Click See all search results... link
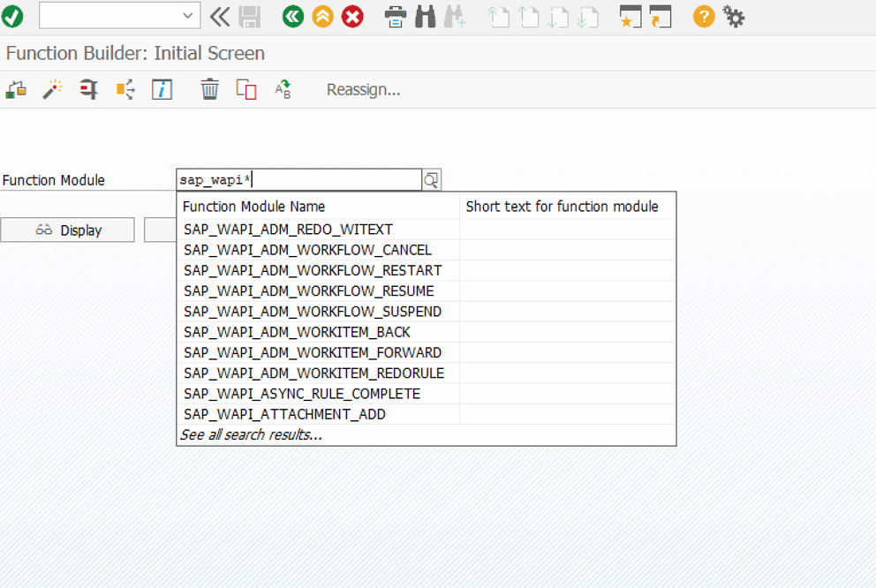 pyautogui.click(x=252, y=434)
